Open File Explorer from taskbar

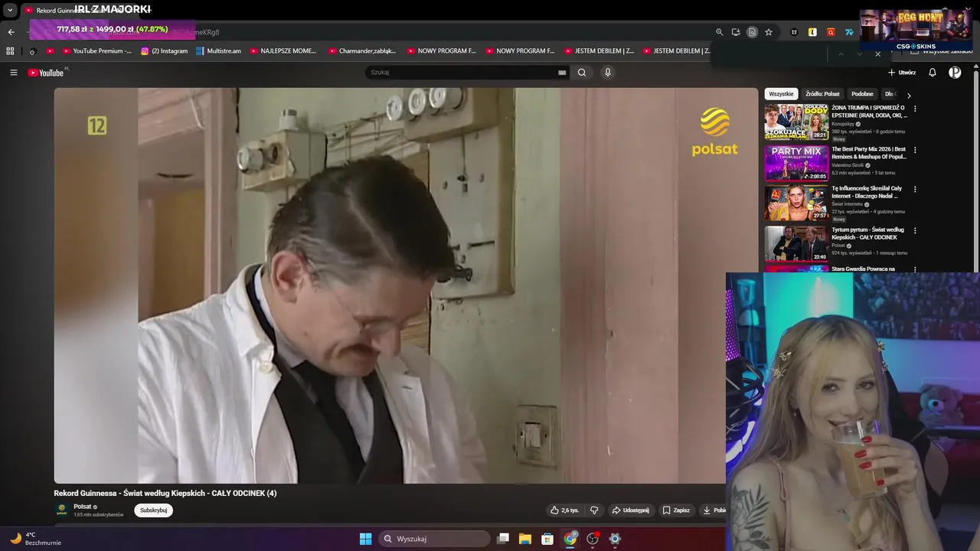point(525,539)
